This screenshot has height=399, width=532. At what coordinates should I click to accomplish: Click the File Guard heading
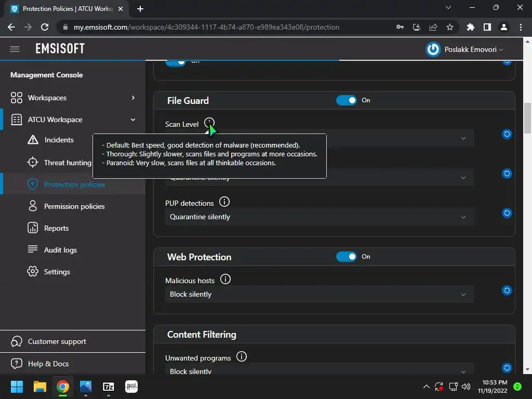pos(188,101)
